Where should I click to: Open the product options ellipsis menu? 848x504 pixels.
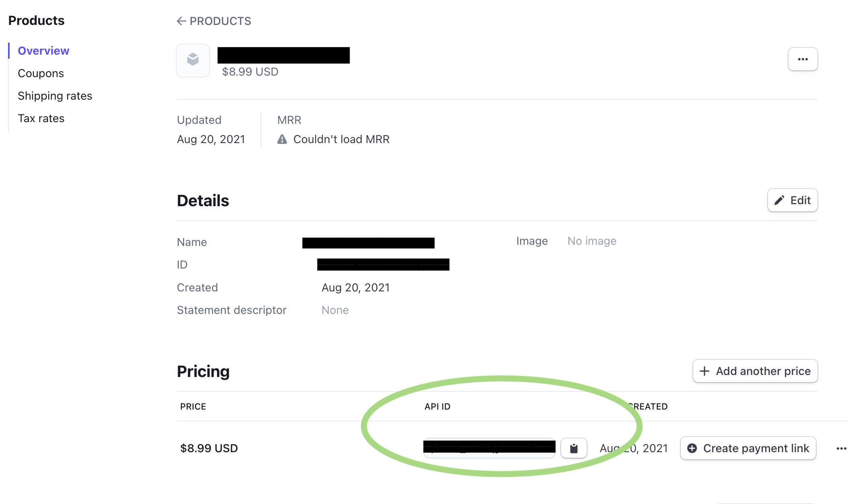click(803, 59)
